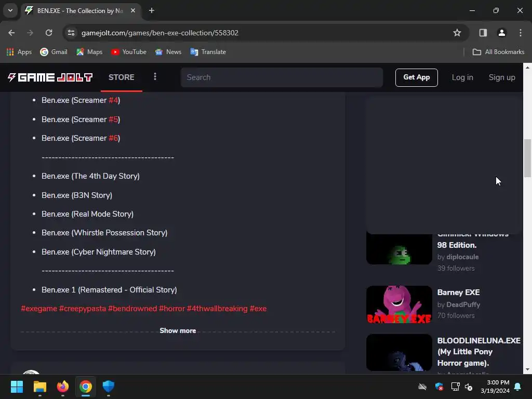The height and width of the screenshot is (399, 532).
Task: Click the page vertical scrollbar thumb
Action: [x=527, y=158]
